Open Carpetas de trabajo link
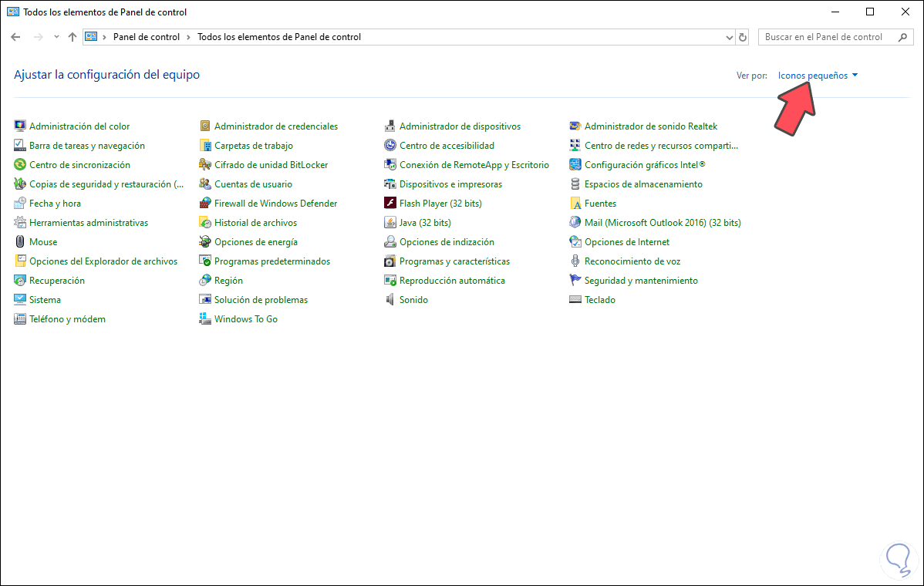 click(x=254, y=146)
